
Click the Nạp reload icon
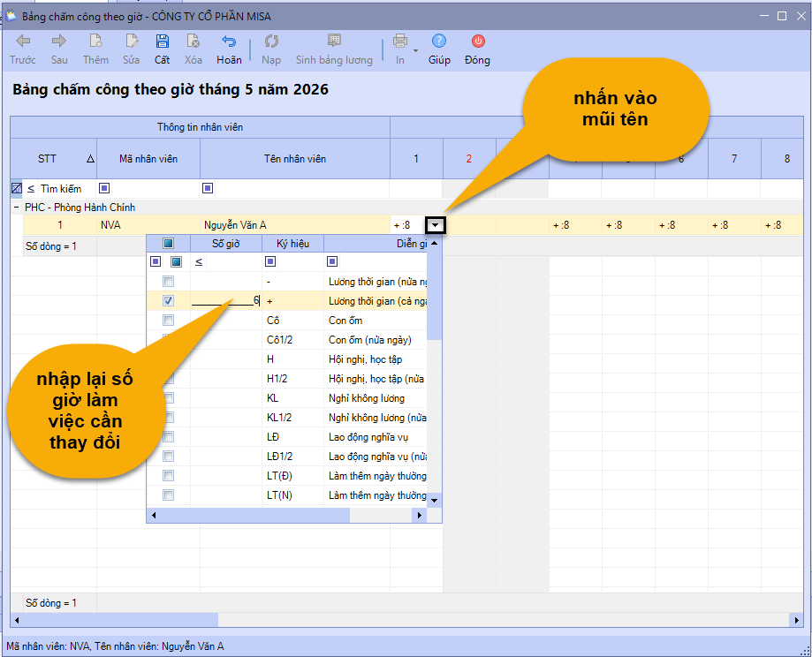[271, 41]
